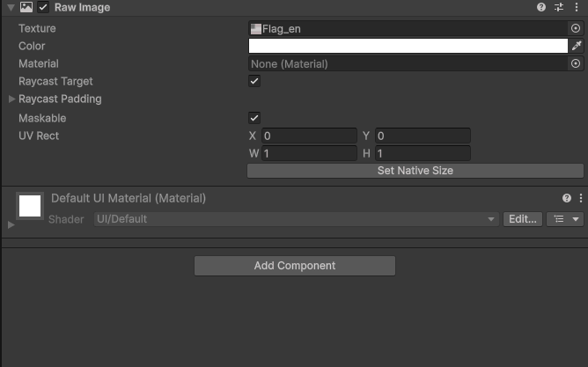This screenshot has width=588, height=367.
Task: Open Default UI Material three-dot menu
Action: click(581, 198)
